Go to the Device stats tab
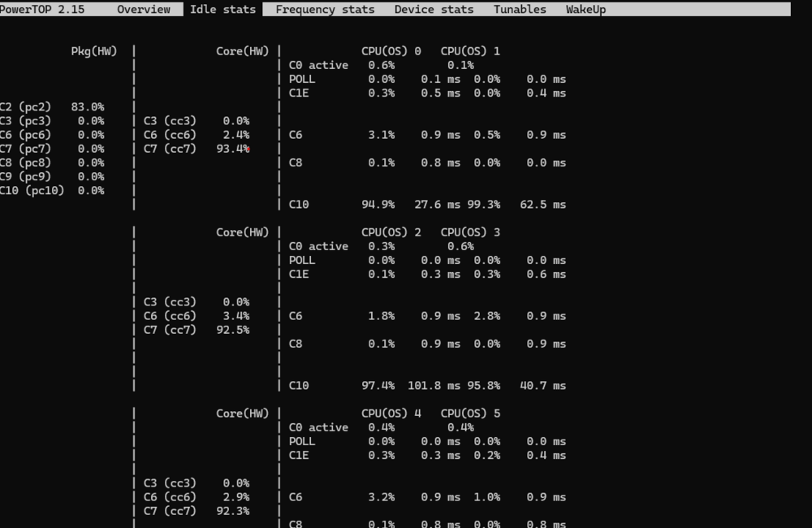 point(434,9)
